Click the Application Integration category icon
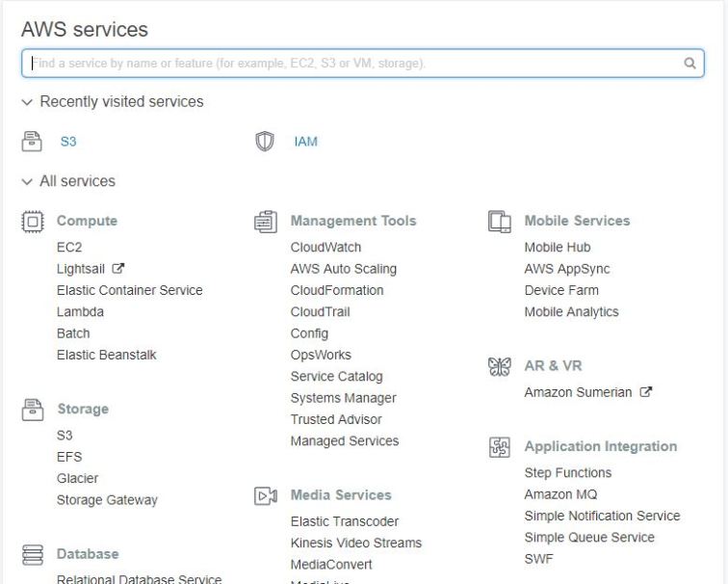The height and width of the screenshot is (584, 728). pos(499,447)
